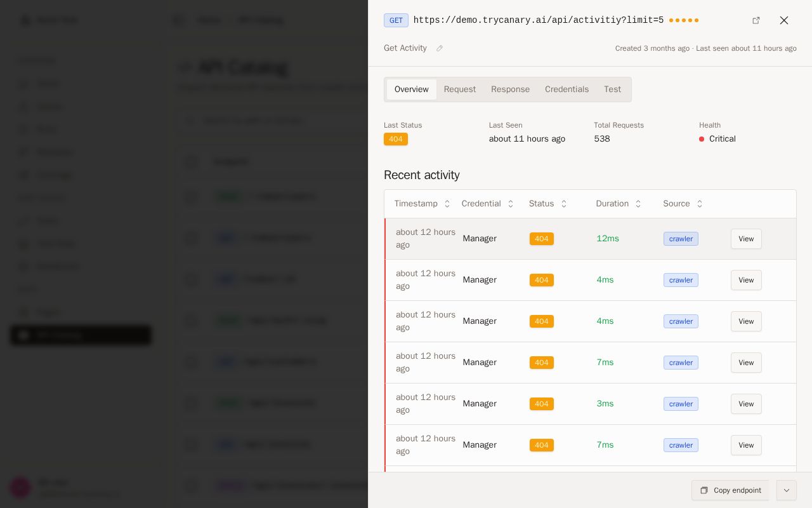Image resolution: width=812 pixels, height=508 pixels.
Task: View the fourth row's request details
Action: coord(746,363)
